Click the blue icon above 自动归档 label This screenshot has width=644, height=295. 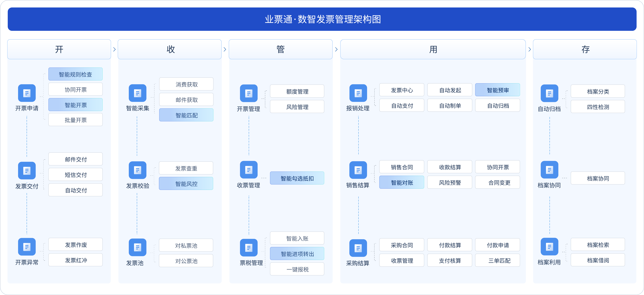(x=549, y=93)
